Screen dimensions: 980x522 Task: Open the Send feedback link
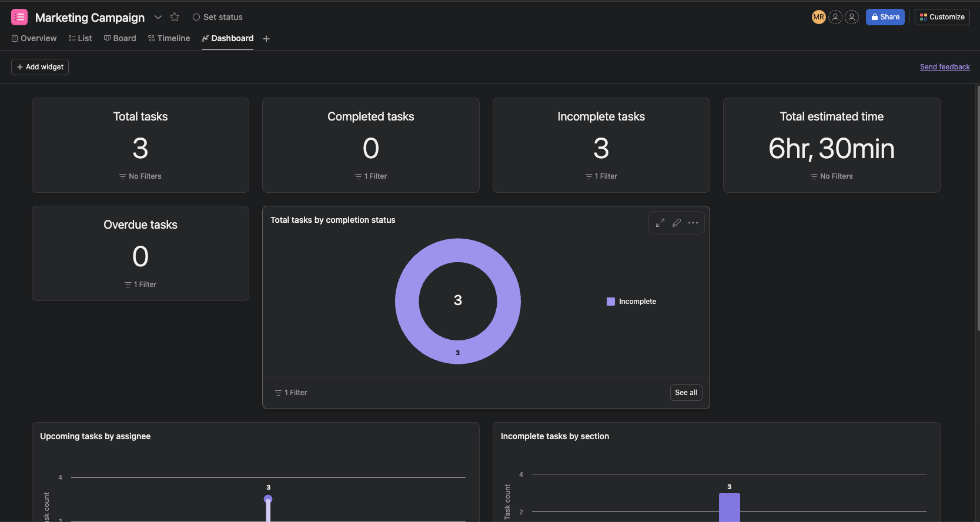[x=945, y=67]
